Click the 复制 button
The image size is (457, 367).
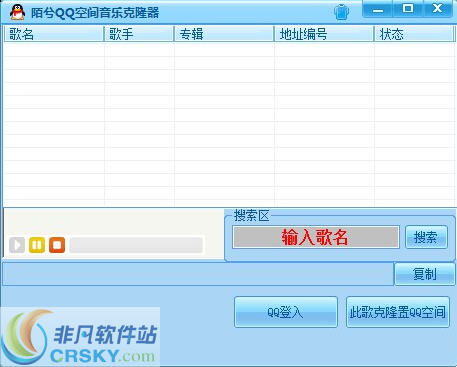tap(425, 274)
